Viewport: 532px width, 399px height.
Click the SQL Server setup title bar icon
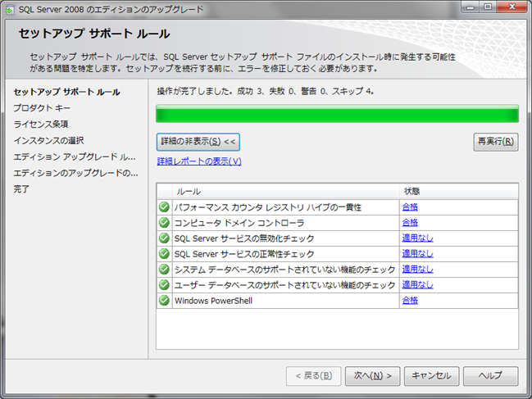pos(10,10)
